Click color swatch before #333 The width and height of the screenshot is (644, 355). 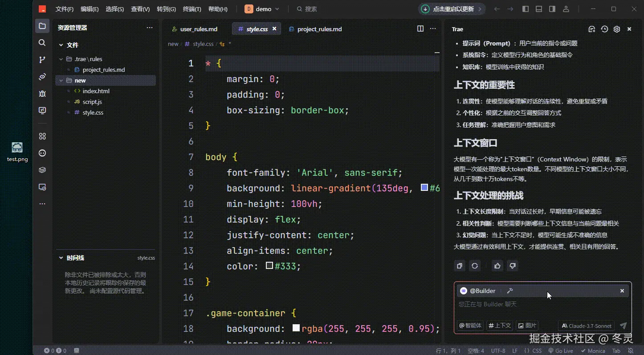(x=269, y=265)
